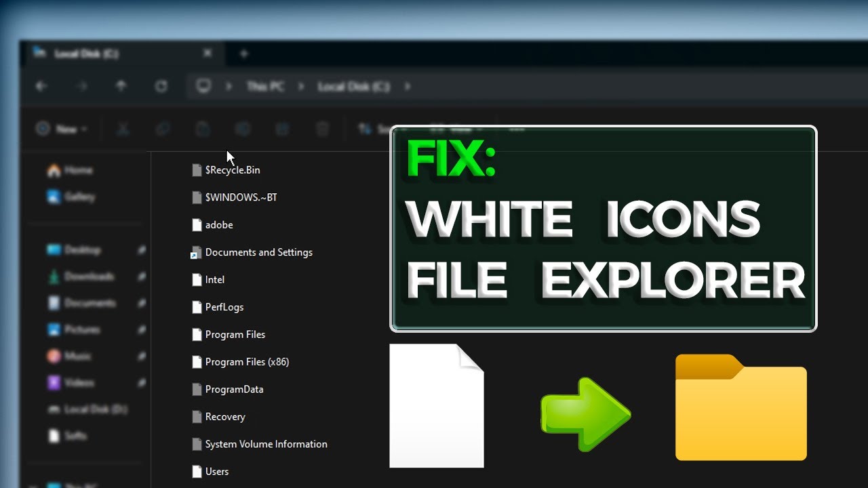Click the shortcut icon beside Documents and Settings
This screenshot has width=868, height=488.
pyautogui.click(x=196, y=253)
